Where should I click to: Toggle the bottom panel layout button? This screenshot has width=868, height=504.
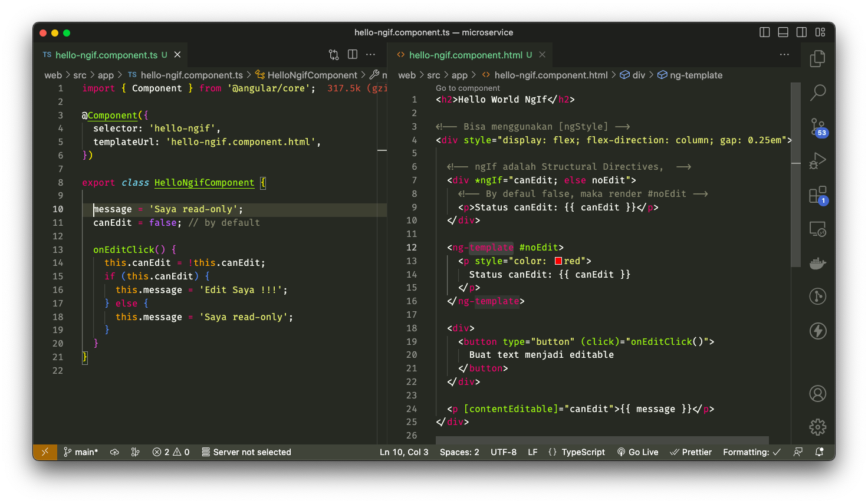point(783,32)
